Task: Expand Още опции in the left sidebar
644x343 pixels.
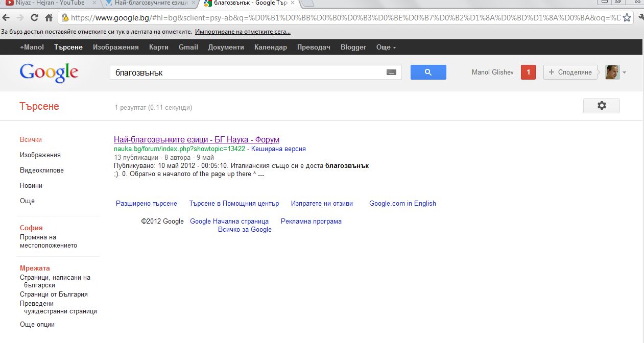Action: point(37,325)
